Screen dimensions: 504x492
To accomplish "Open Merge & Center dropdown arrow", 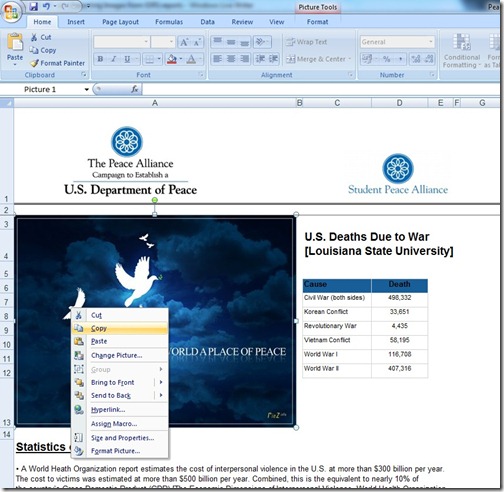I will click(350, 59).
